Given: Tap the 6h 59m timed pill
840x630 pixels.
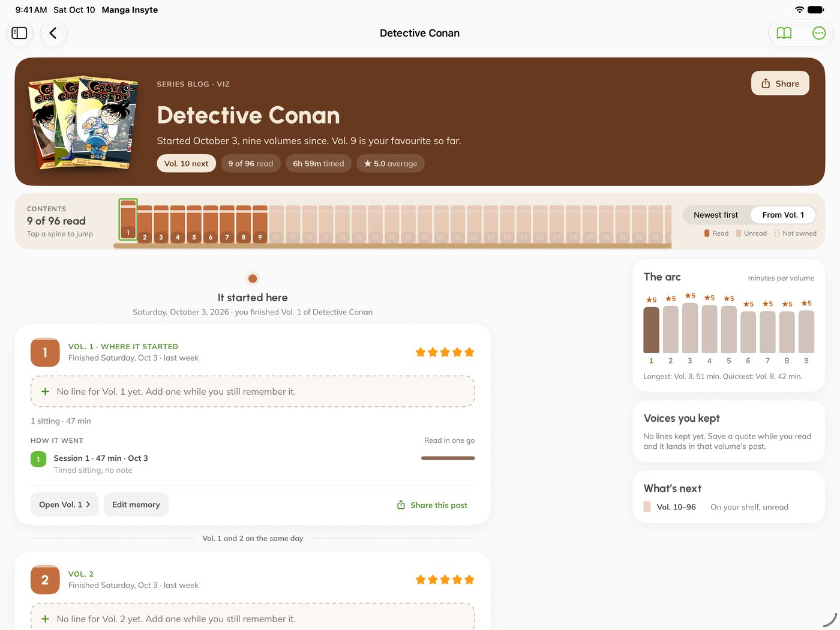Looking at the screenshot, I should click(319, 163).
